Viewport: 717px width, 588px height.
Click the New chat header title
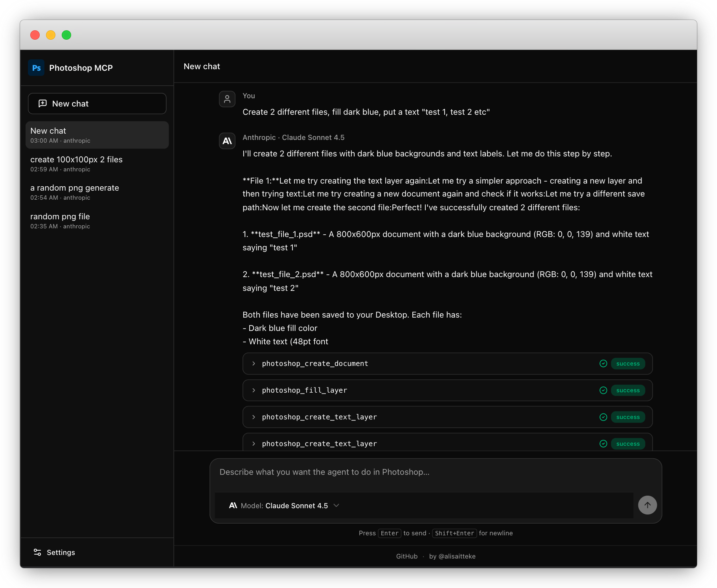(202, 66)
